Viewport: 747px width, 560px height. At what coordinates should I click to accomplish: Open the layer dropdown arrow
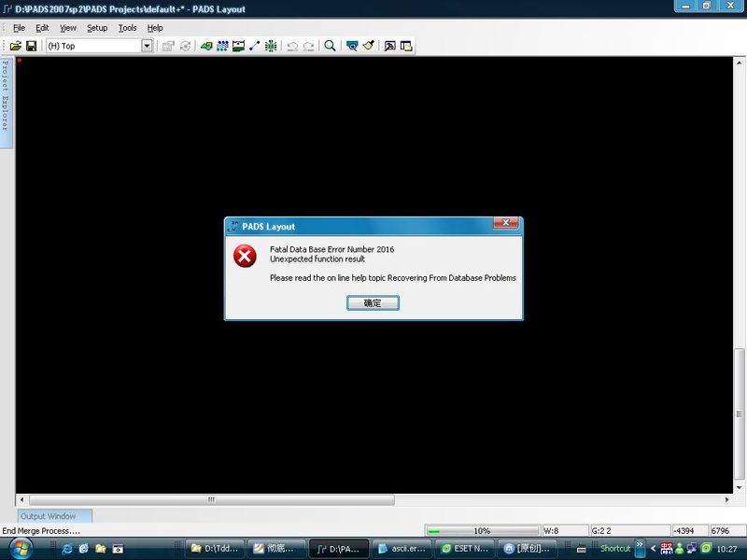pos(147,46)
